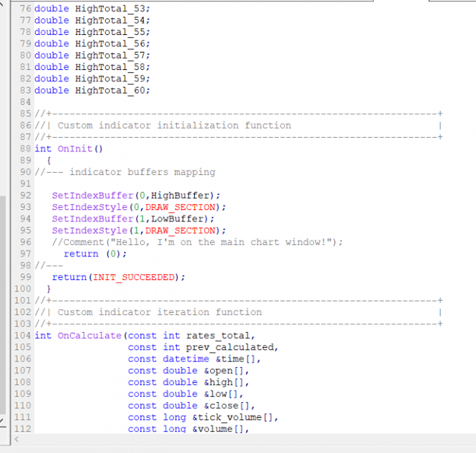Click 'HighTotal_57' on line 80
The image size is (476, 453).
point(110,56)
